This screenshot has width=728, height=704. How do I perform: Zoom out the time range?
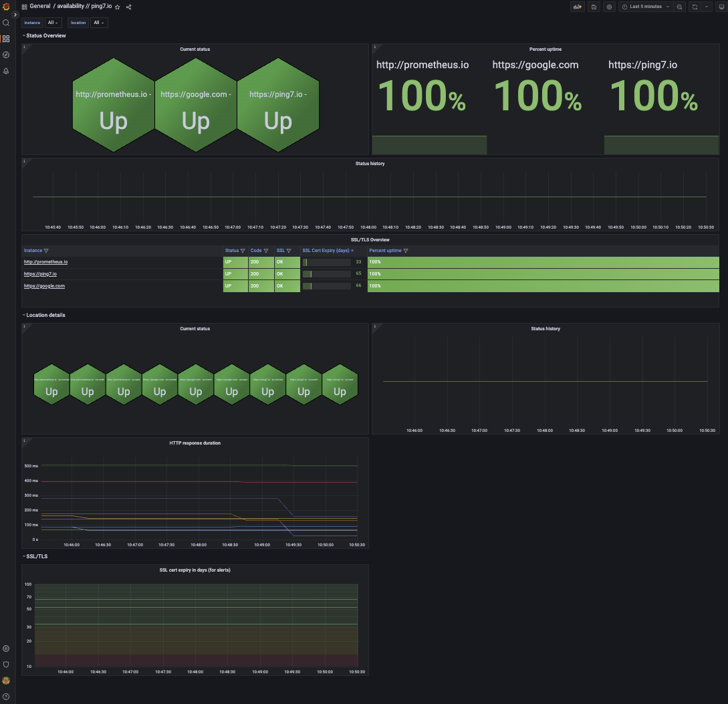point(679,7)
